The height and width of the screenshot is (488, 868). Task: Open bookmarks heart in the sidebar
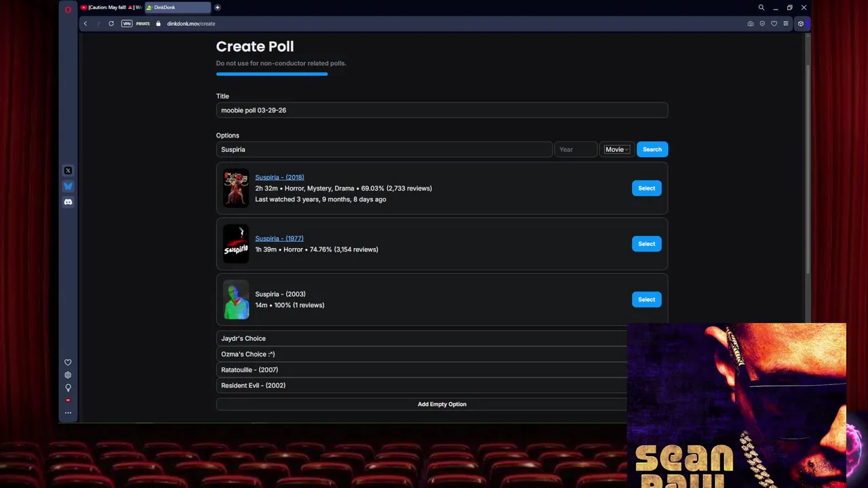(68, 363)
